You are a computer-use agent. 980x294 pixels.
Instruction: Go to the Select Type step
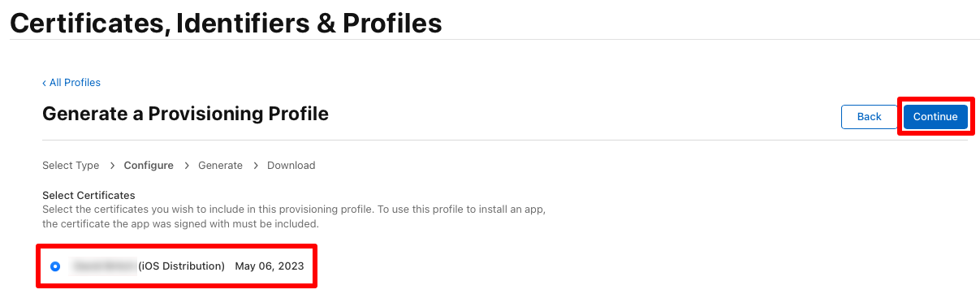[x=71, y=166]
